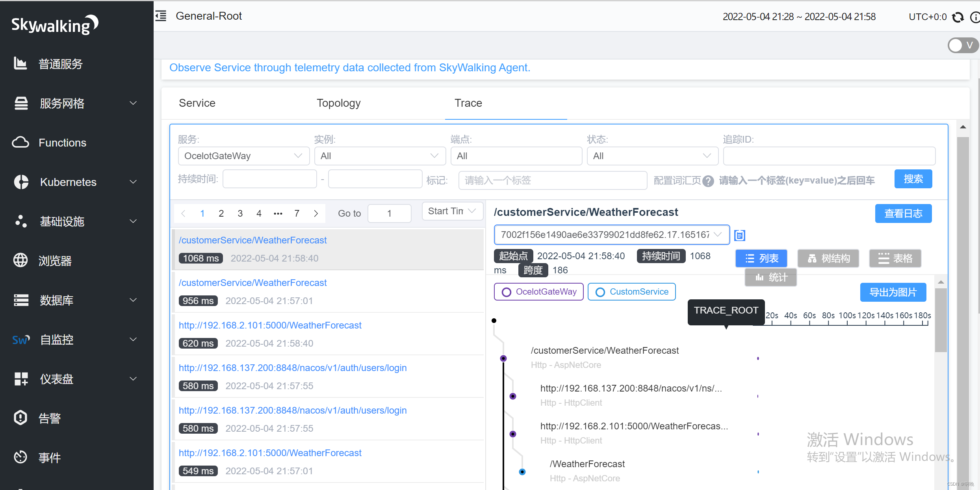This screenshot has height=490, width=980.
Task: Click the Go to page number field
Action: [389, 213]
